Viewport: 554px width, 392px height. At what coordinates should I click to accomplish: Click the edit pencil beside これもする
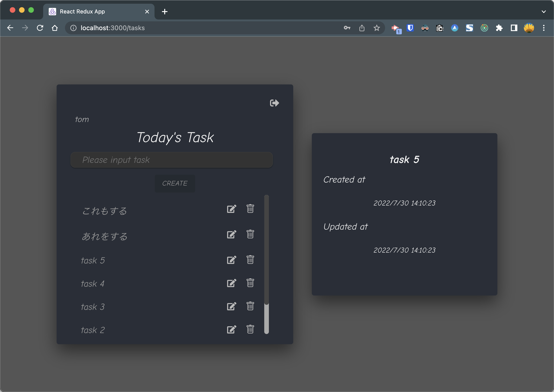pos(231,209)
